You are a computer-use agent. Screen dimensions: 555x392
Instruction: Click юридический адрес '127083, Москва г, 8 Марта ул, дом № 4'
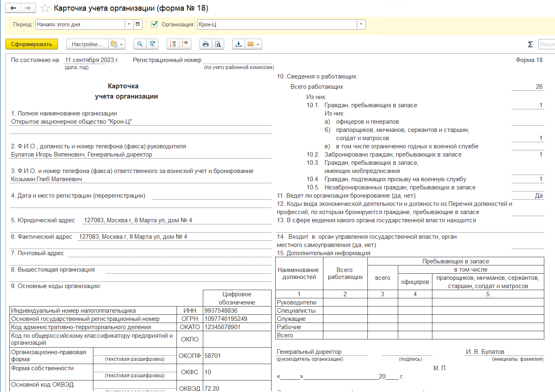pyautogui.click(x=138, y=220)
